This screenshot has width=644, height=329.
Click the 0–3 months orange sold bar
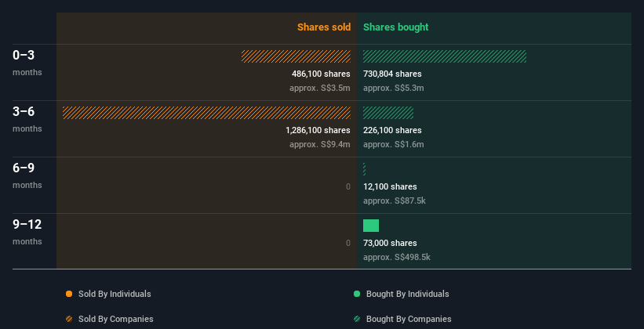click(297, 56)
